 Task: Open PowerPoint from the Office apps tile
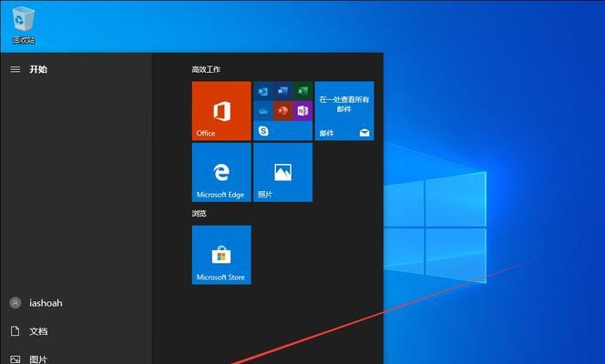tap(282, 111)
